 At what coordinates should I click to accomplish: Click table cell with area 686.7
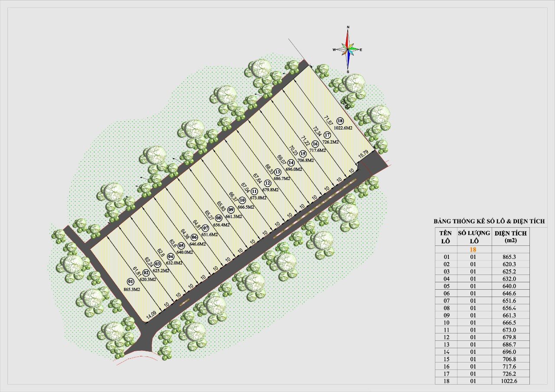511,345
